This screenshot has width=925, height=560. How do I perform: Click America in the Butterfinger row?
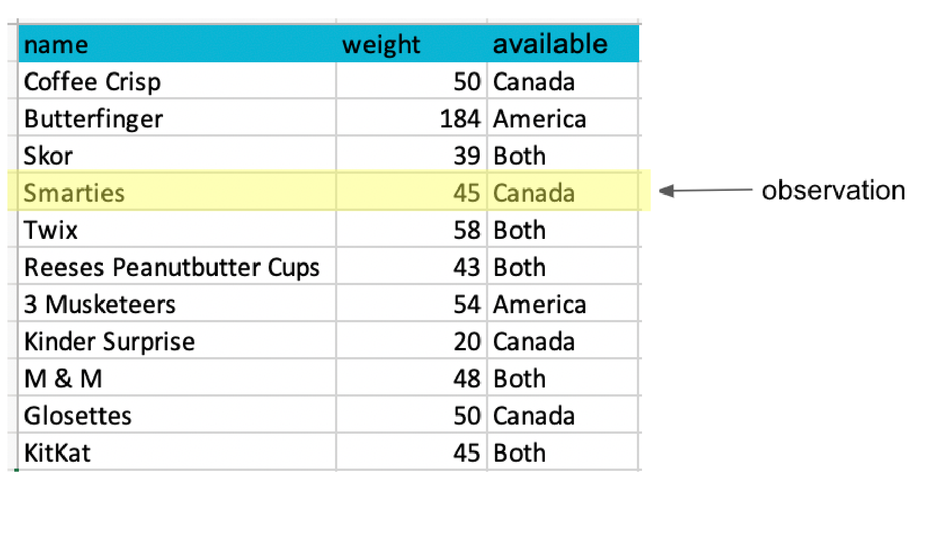point(540,119)
